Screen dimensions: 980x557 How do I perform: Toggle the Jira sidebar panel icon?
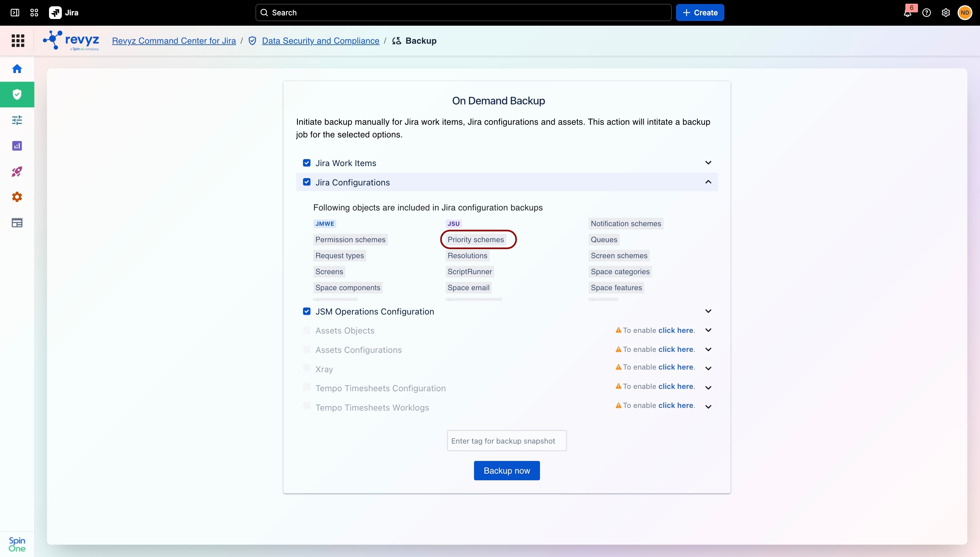pos(15,13)
